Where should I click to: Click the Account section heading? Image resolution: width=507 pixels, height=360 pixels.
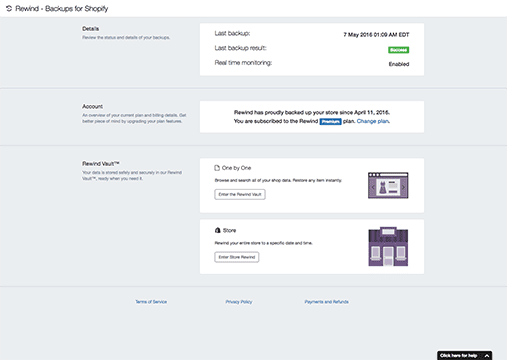click(92, 106)
